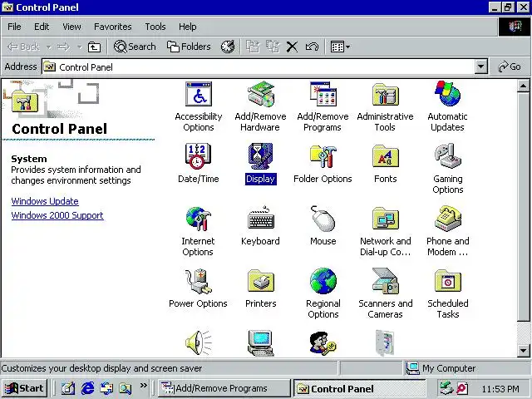Open Folder Options applet

[323, 164]
